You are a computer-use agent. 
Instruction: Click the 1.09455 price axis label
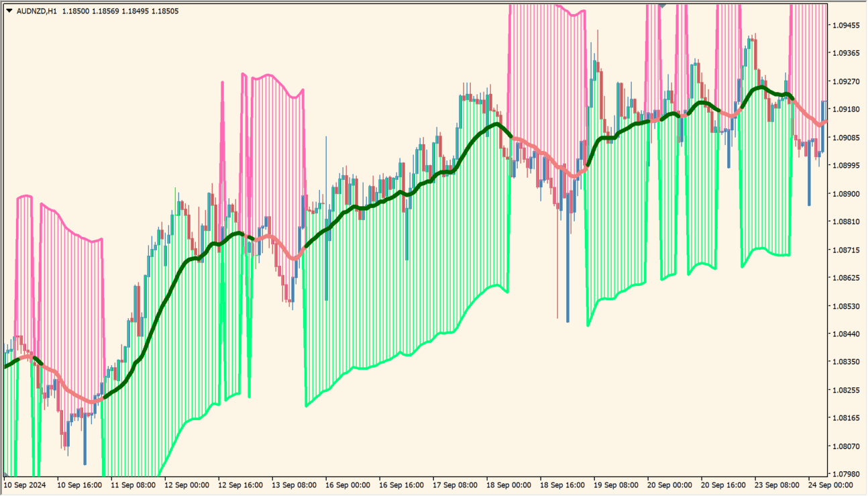pos(846,26)
